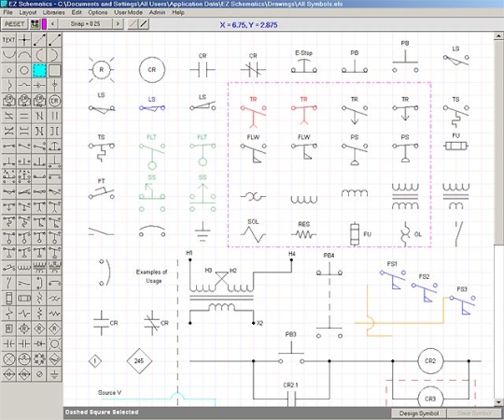The image size is (504, 420).
Task: Choose the left parenthesis arc tool
Action: [39, 55]
